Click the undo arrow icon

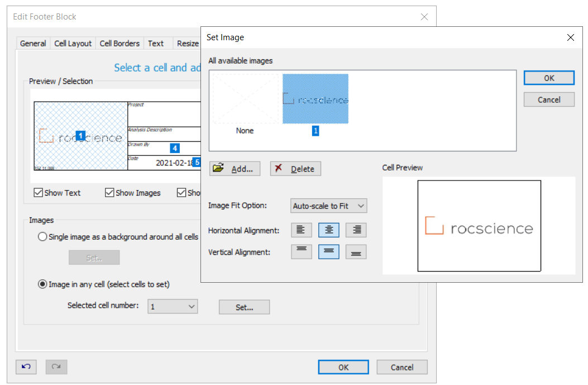(26, 367)
